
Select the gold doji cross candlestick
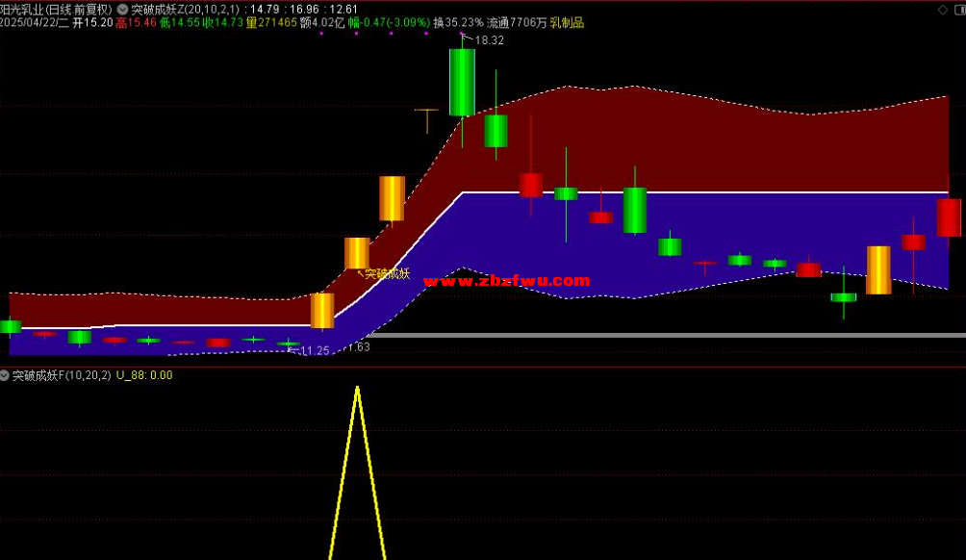426,112
